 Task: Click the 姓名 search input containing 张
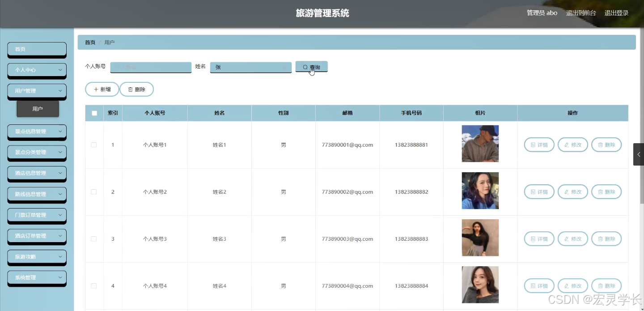click(x=250, y=67)
